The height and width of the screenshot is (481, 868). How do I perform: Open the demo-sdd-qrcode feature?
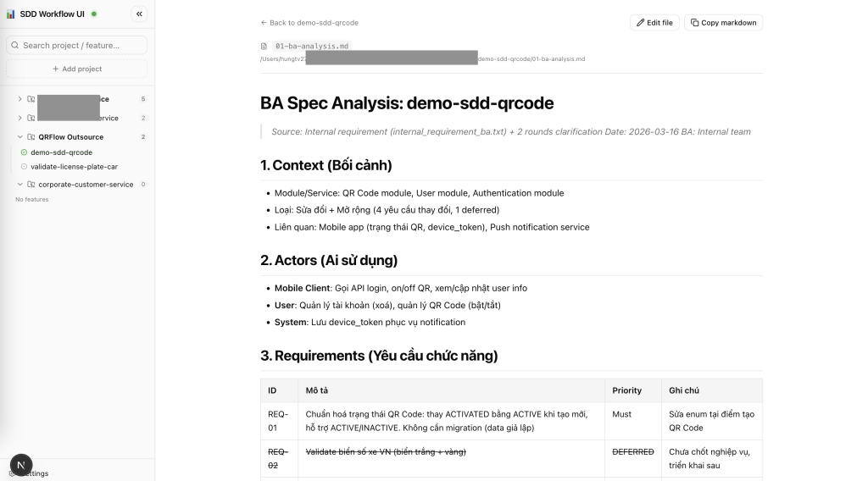(x=61, y=152)
